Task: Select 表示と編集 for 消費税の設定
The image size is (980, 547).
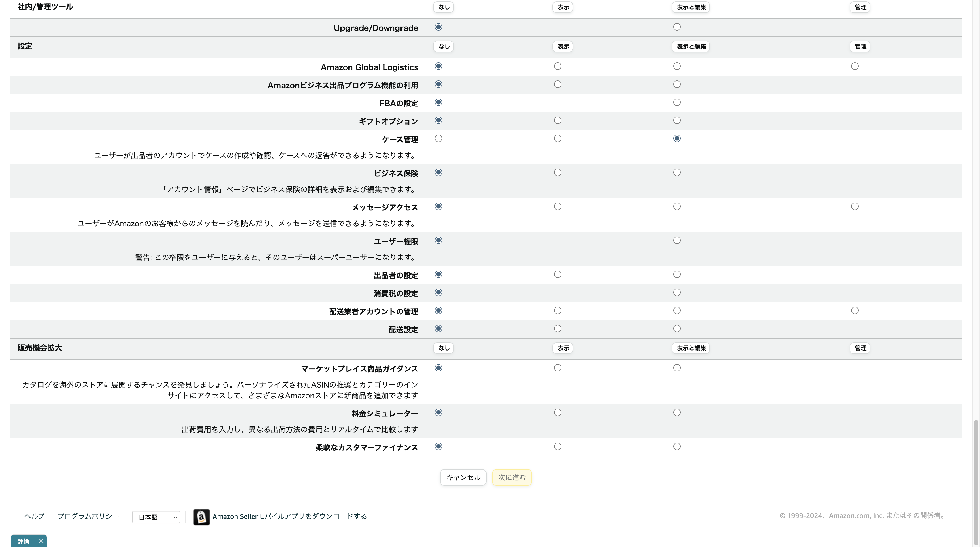Action: 677,293
